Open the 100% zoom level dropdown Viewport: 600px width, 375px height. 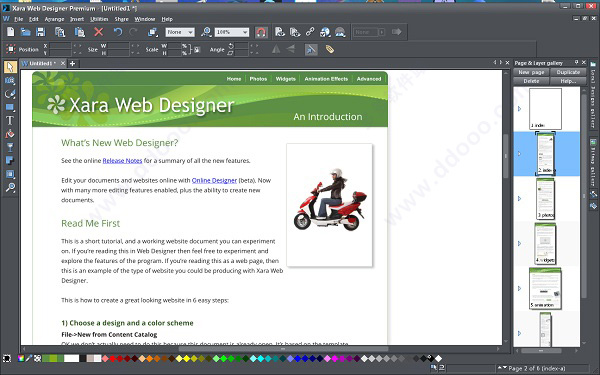pos(232,32)
